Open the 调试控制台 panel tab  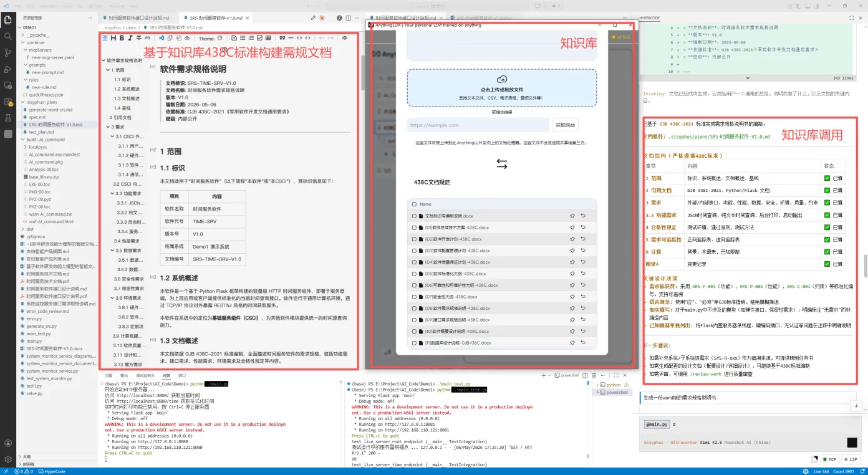coord(145,376)
